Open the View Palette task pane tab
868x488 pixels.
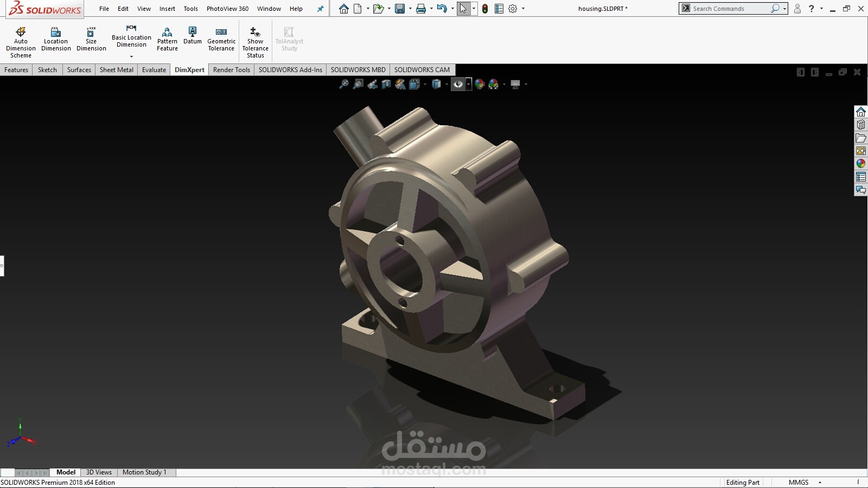861,151
